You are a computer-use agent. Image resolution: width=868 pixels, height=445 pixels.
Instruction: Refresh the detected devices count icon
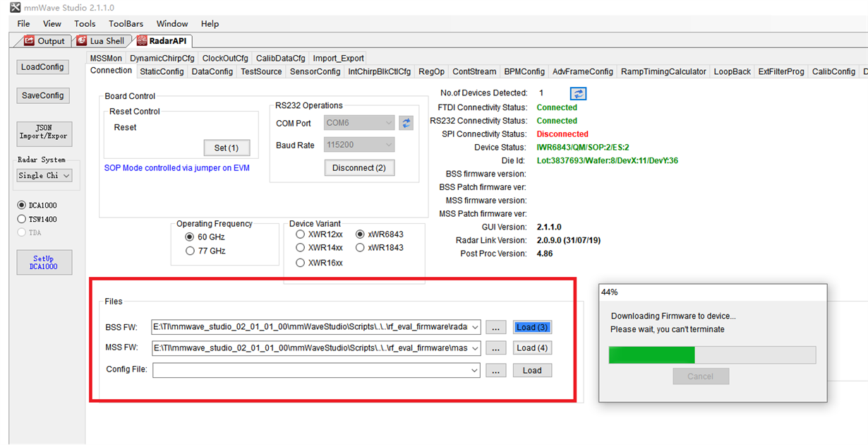578,93
